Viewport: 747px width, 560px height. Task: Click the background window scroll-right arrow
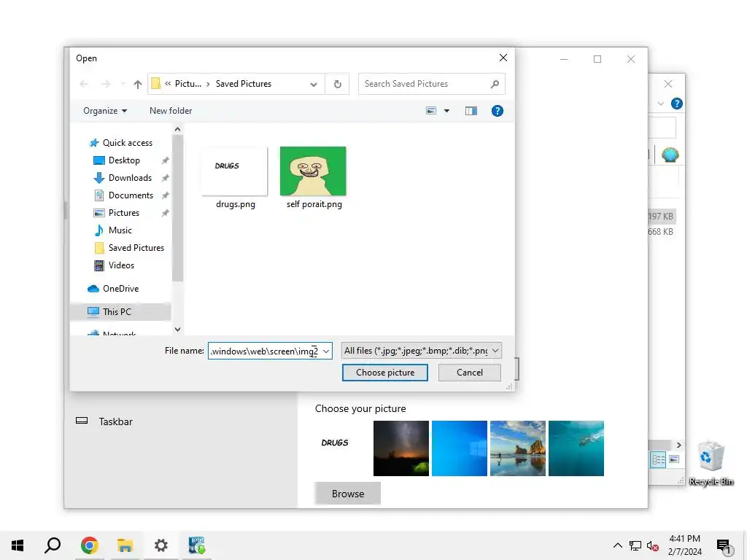(679, 445)
